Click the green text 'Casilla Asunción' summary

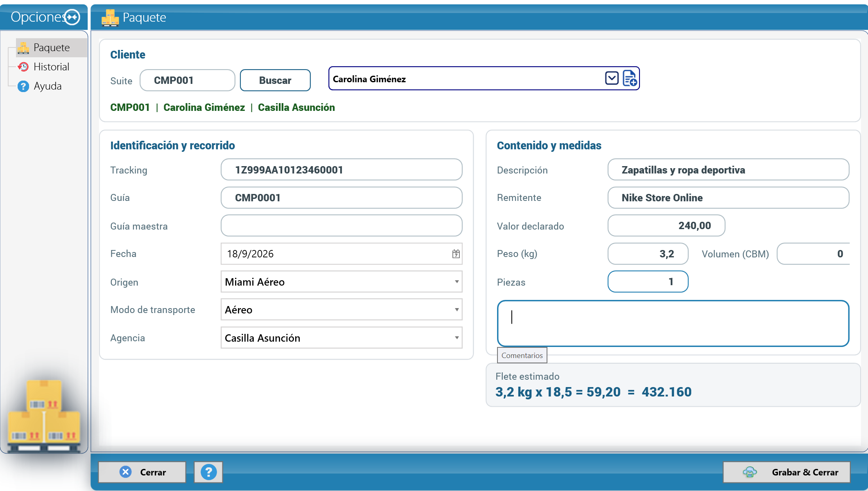coord(296,108)
